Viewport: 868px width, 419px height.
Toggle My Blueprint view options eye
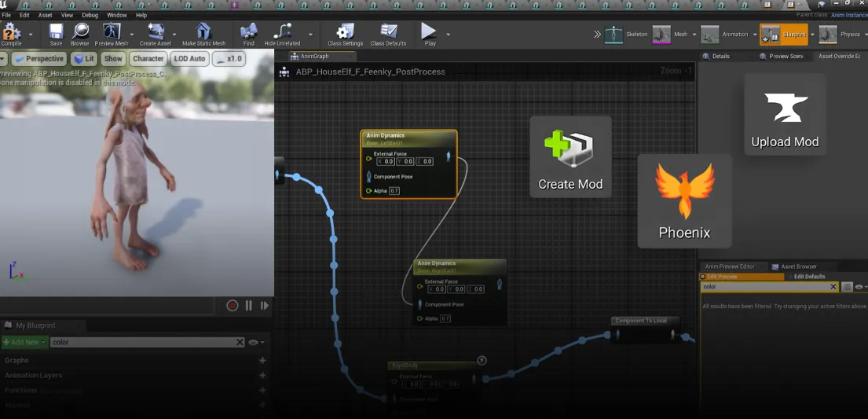pos(254,343)
